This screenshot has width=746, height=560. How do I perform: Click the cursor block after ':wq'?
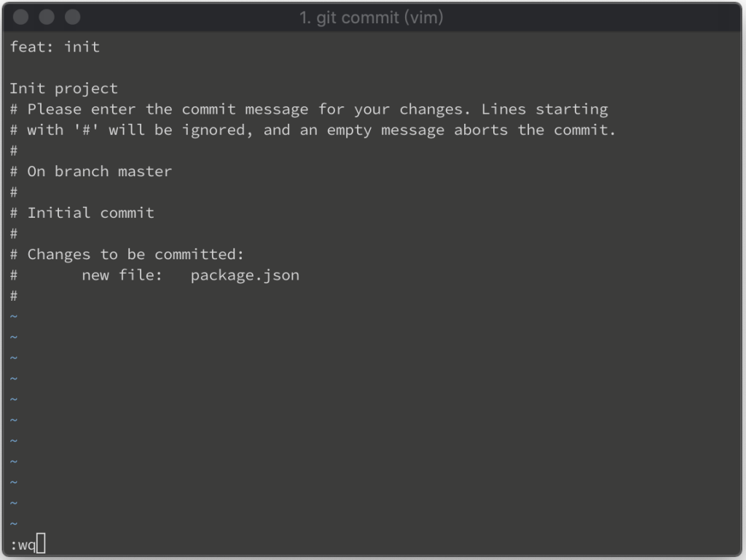pos(41,543)
